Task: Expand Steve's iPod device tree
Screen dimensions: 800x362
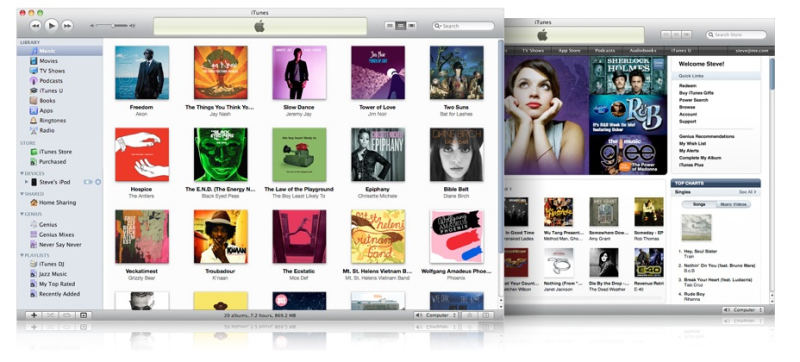Action: pos(27,182)
